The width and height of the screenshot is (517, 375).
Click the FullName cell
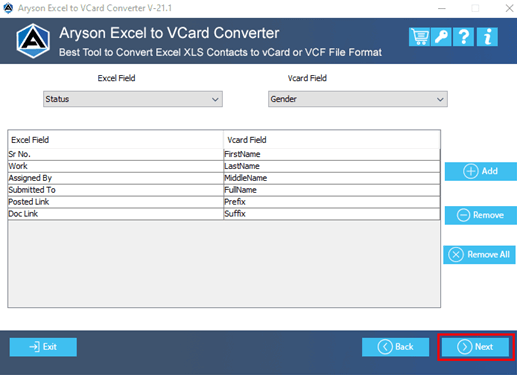[x=332, y=190]
